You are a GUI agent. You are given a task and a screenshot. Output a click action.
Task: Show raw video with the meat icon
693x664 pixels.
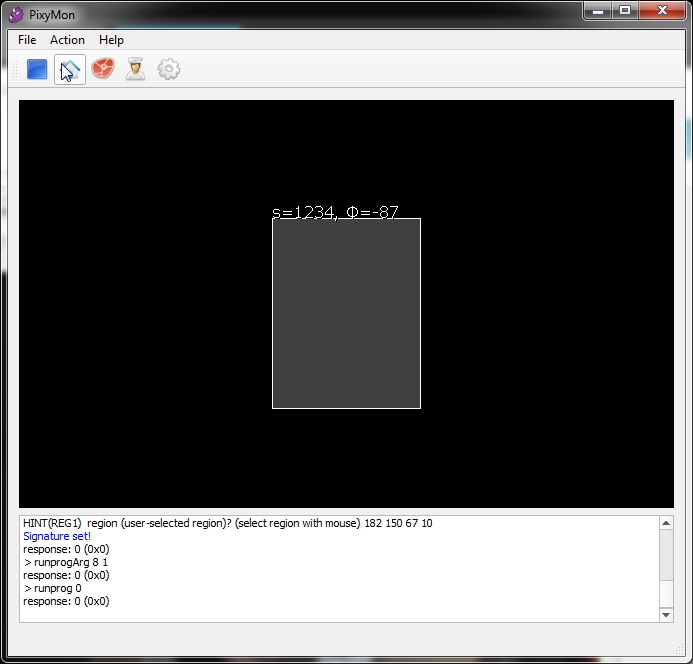pos(103,69)
